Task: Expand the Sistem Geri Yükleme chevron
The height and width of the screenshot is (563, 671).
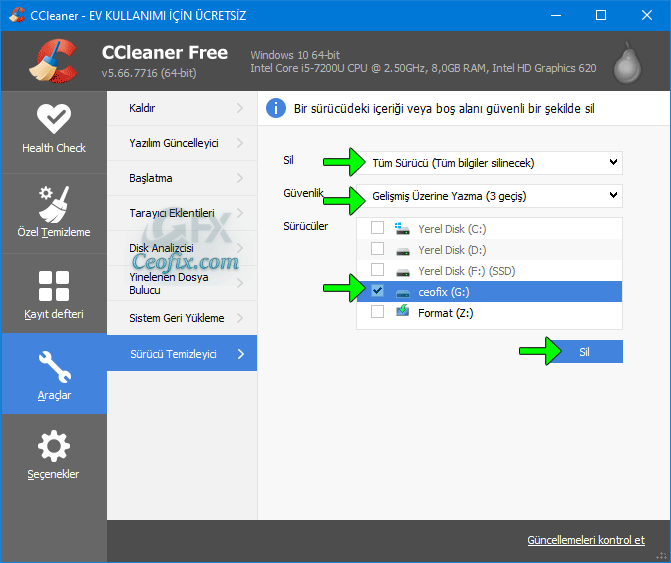Action: 240,318
